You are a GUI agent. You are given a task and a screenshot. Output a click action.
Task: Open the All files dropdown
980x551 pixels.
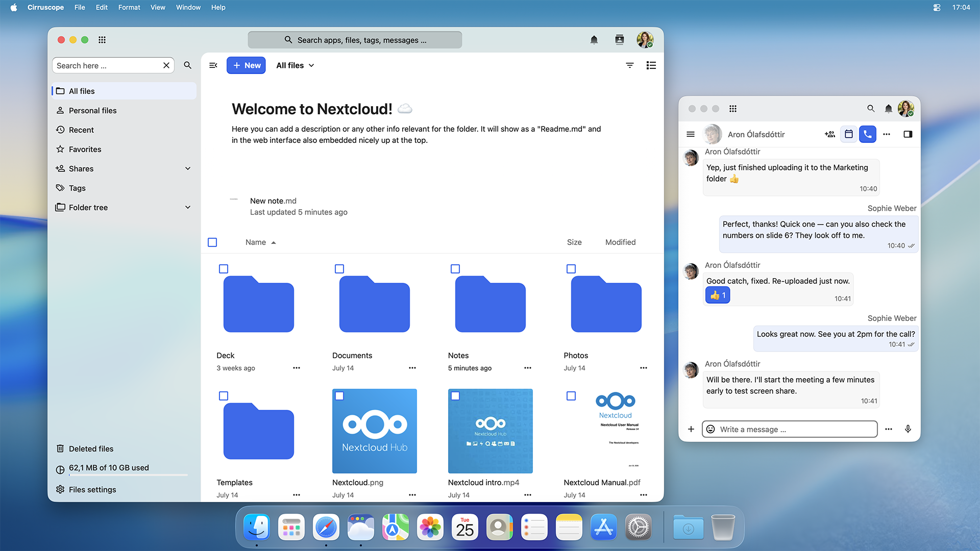click(x=295, y=65)
